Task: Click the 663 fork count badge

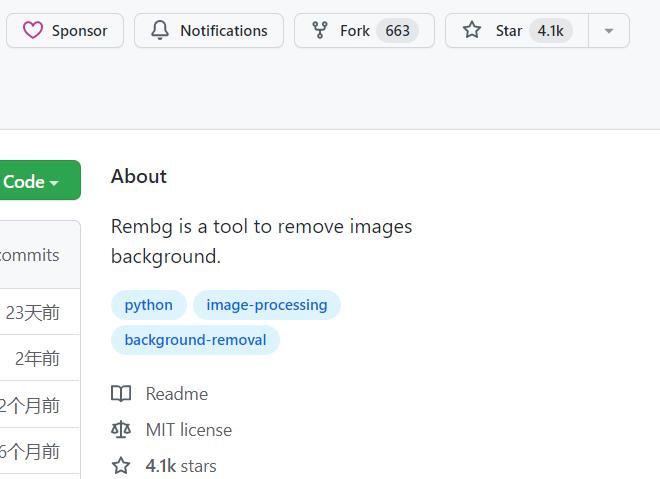Action: pos(397,31)
